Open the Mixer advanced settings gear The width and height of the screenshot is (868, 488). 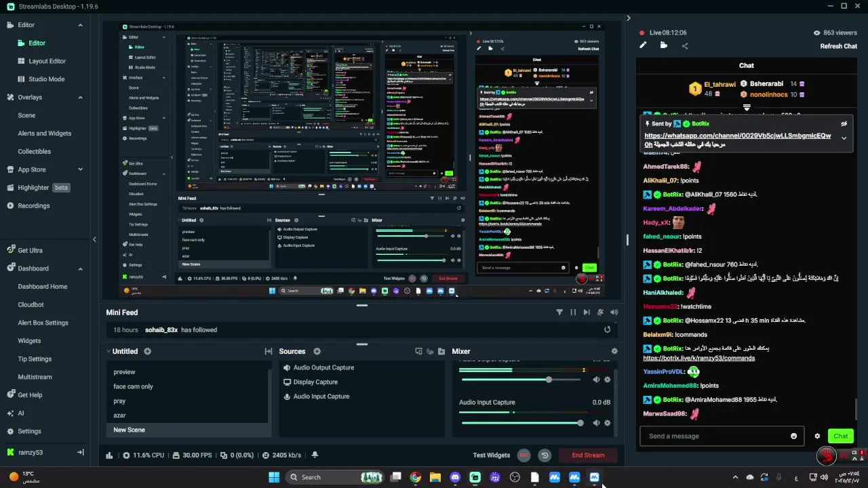(614, 352)
